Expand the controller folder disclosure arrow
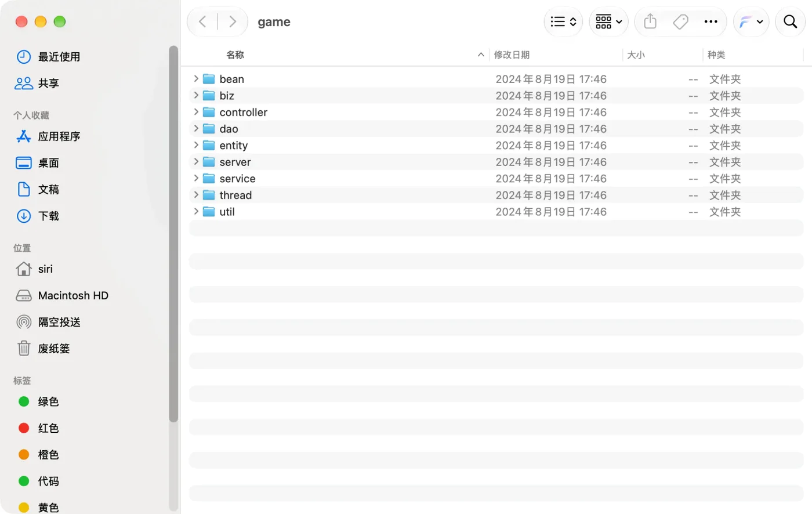The image size is (812, 514). click(x=196, y=112)
